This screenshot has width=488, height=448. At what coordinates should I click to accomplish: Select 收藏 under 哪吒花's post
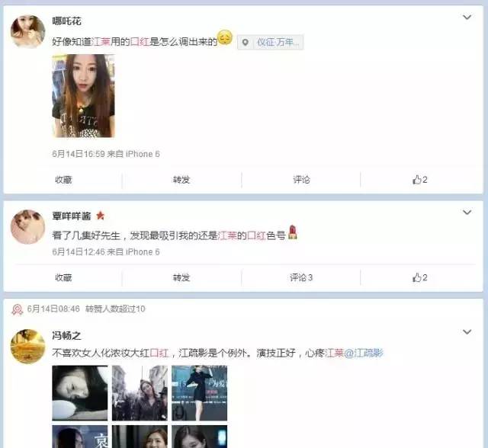pos(63,180)
